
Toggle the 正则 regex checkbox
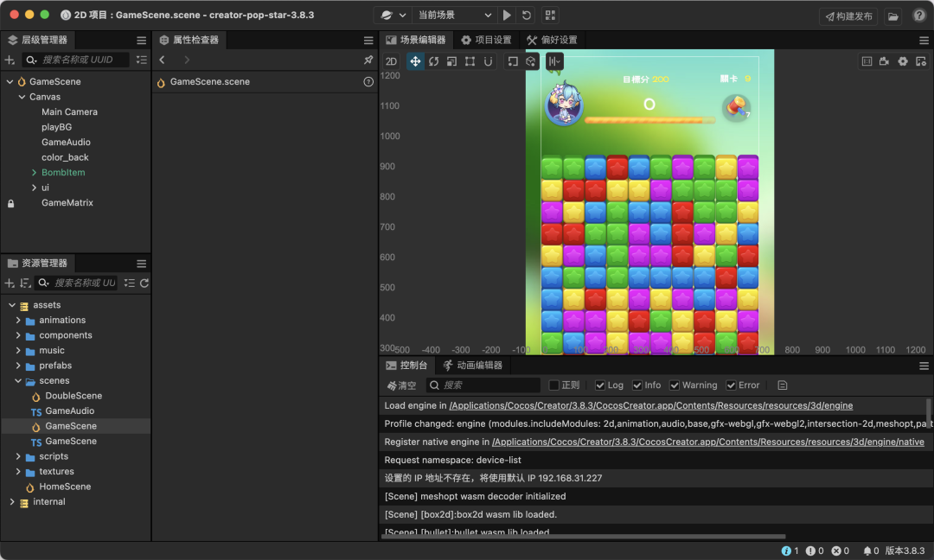coord(554,385)
